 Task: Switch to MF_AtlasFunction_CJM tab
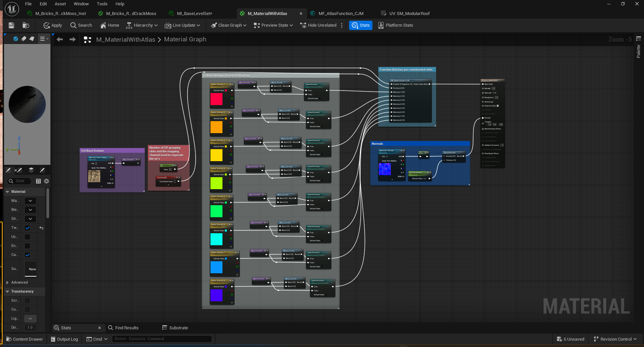pyautogui.click(x=341, y=14)
